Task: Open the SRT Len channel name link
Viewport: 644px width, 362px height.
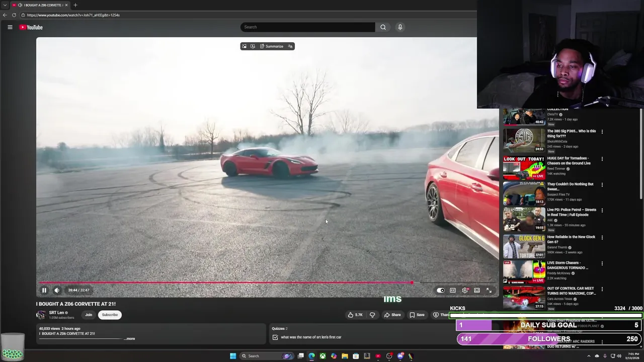Action: point(56,313)
